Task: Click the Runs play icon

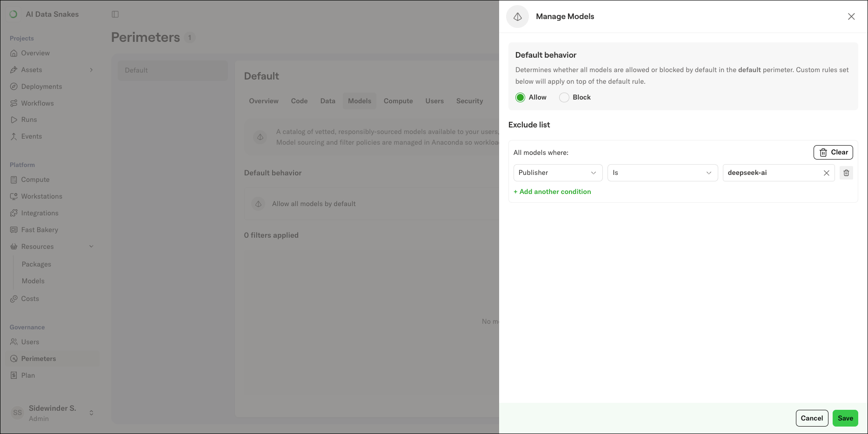Action: (x=14, y=120)
